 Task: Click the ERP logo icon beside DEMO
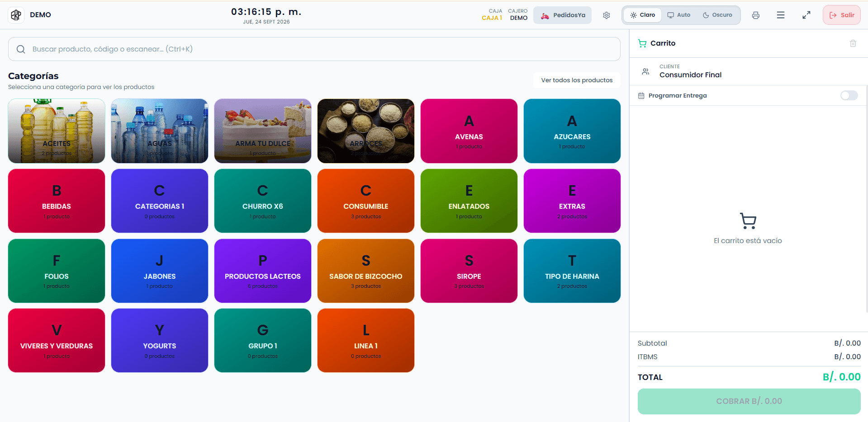[16, 15]
